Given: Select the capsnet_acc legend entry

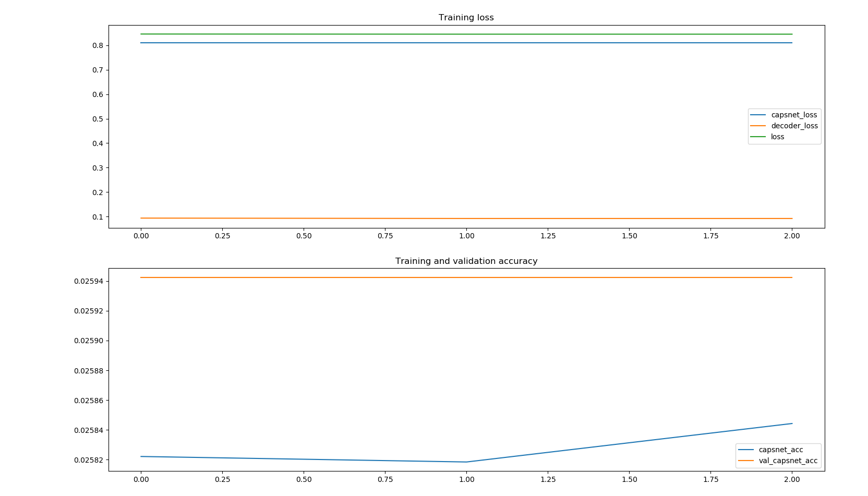Looking at the screenshot, I should [x=770, y=450].
